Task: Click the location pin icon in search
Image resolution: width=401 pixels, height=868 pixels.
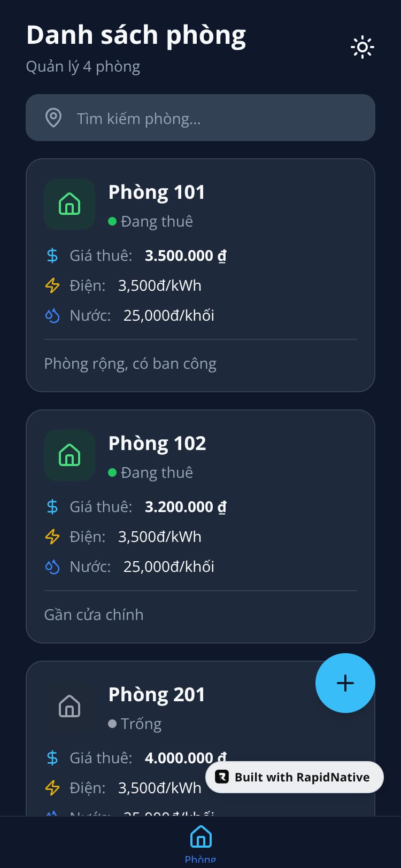Action: point(53,118)
